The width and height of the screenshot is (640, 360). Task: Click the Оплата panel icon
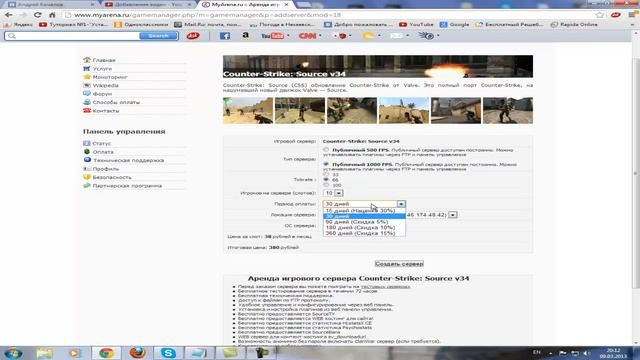[87, 152]
